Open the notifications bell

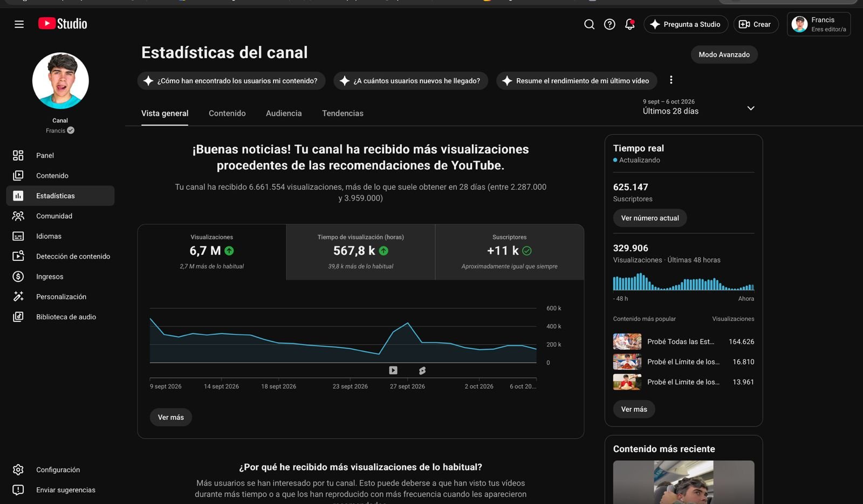(629, 24)
